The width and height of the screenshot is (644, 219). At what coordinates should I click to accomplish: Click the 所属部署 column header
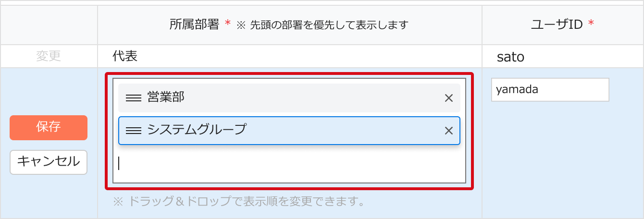[195, 24]
